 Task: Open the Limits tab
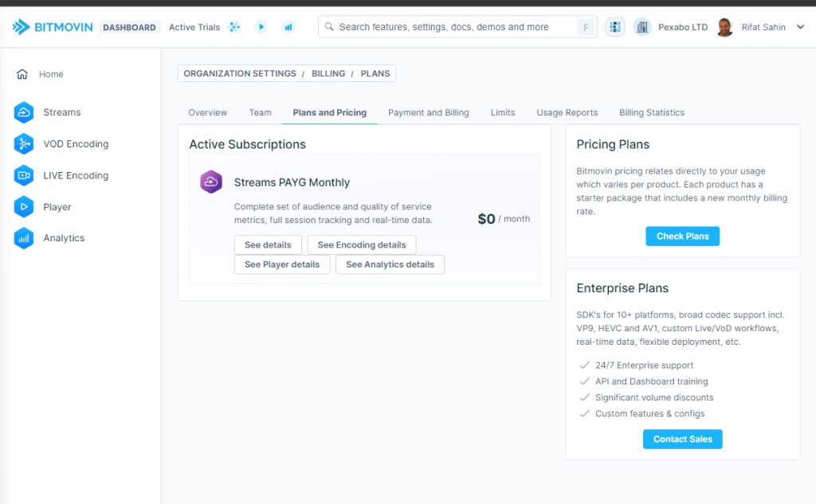[503, 112]
